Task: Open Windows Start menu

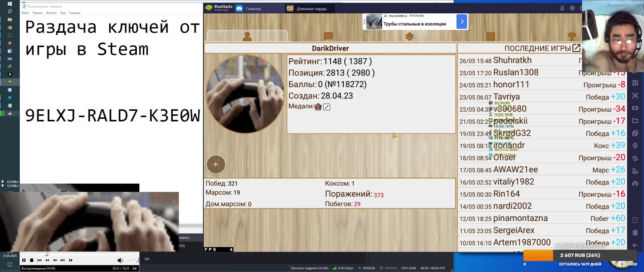Action: click(x=10, y=4)
